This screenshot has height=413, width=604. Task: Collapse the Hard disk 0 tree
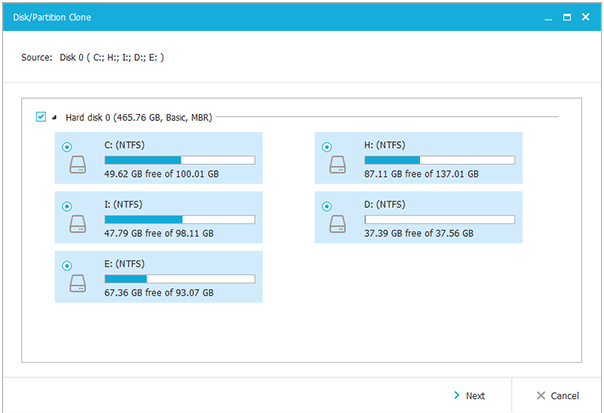tap(54, 118)
